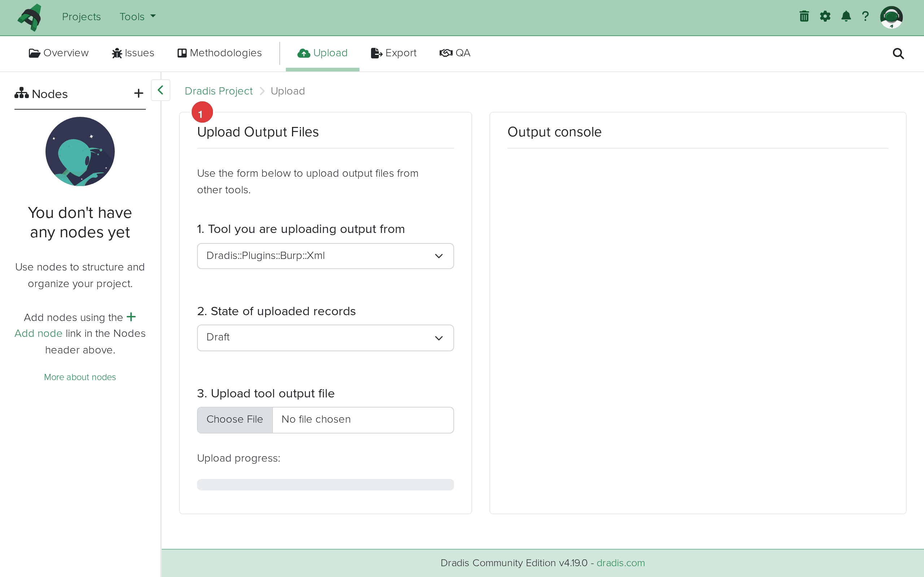Open the Draft state dropdown
The image size is (924, 577).
click(x=325, y=338)
